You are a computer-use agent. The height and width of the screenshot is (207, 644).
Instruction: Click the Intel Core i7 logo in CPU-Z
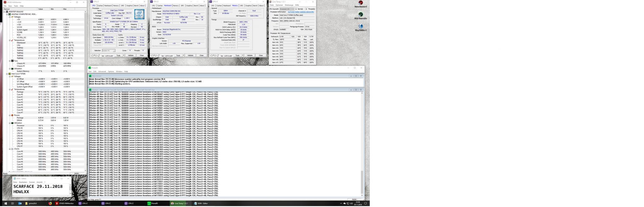(x=139, y=14)
